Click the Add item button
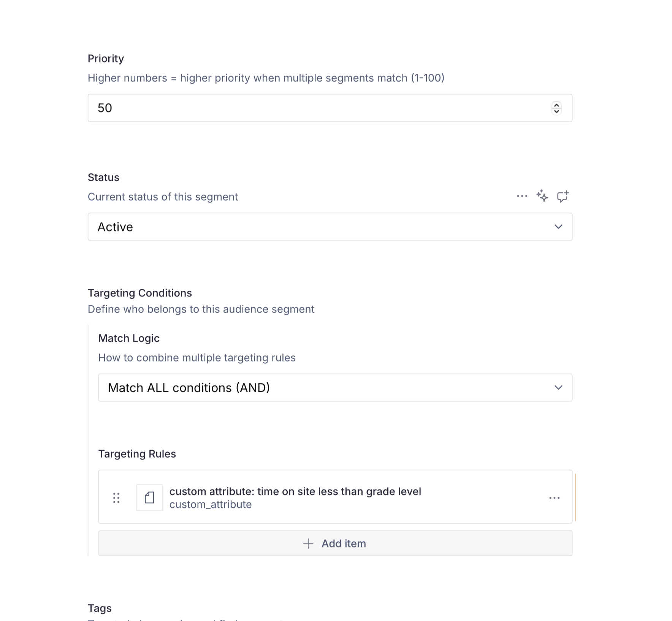The image size is (672, 621). pyautogui.click(x=335, y=543)
